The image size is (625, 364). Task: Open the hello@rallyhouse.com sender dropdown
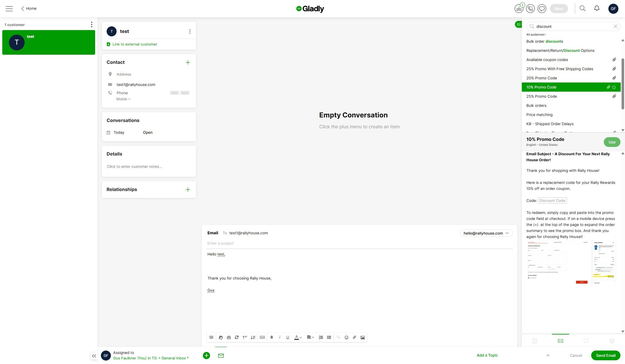tap(486, 233)
